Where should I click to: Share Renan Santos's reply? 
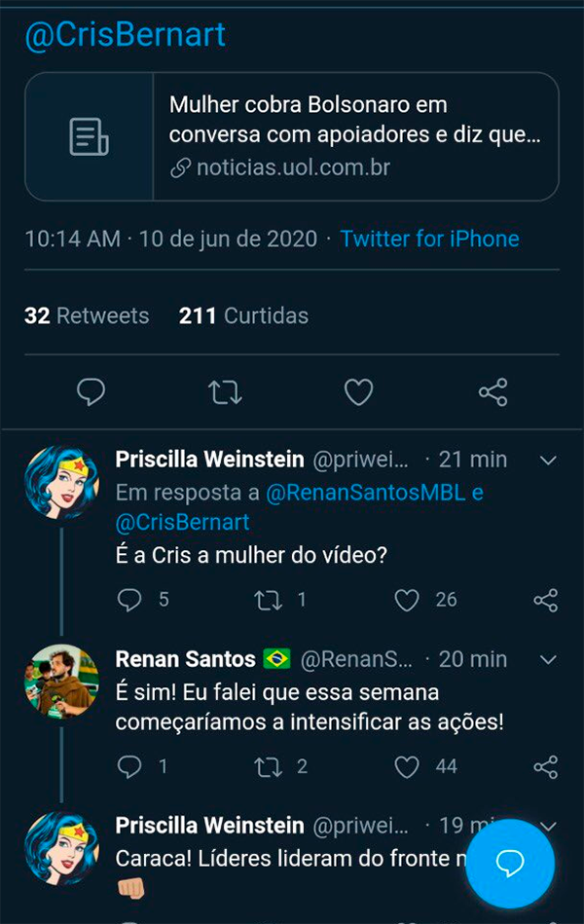coord(546,767)
